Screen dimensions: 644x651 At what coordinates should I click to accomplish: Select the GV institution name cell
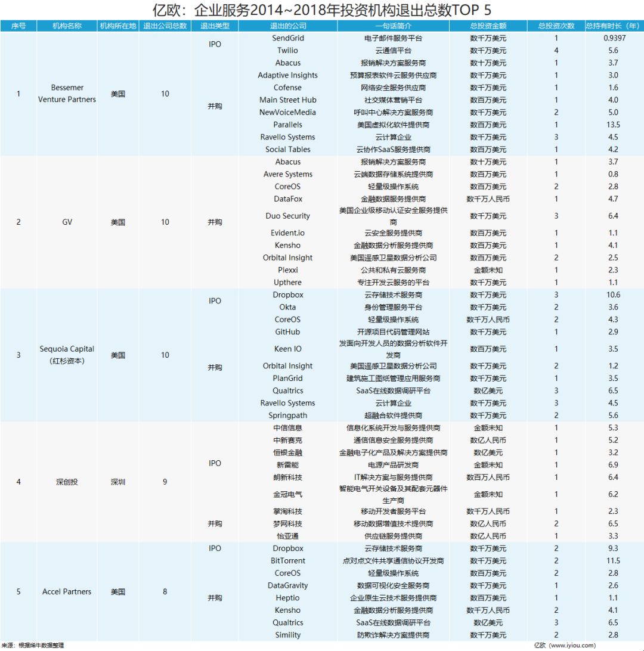point(67,222)
